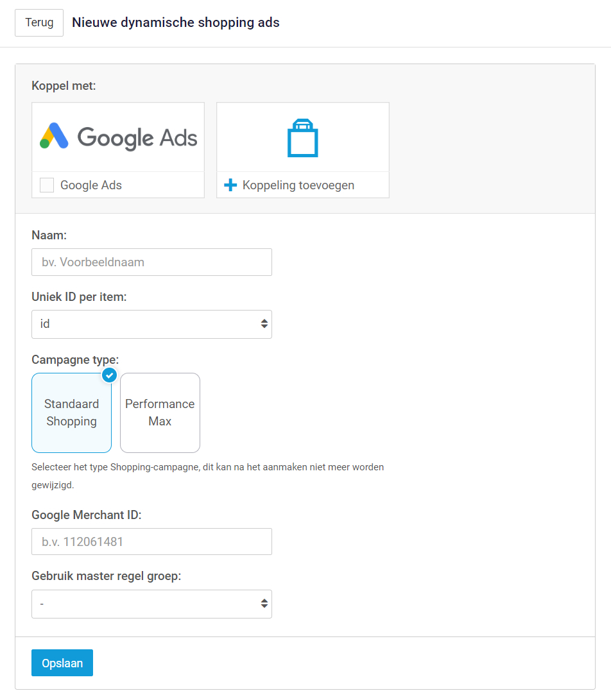Click the Google Ads logo image

pos(118,137)
